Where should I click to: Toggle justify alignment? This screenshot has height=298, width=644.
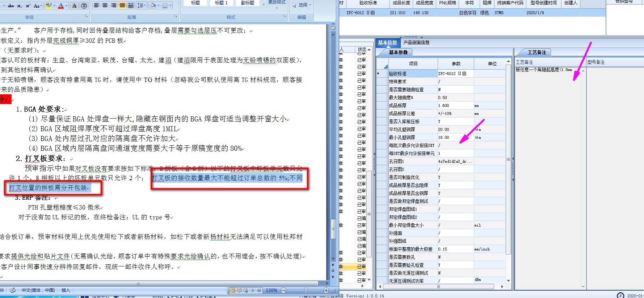[122, 5]
